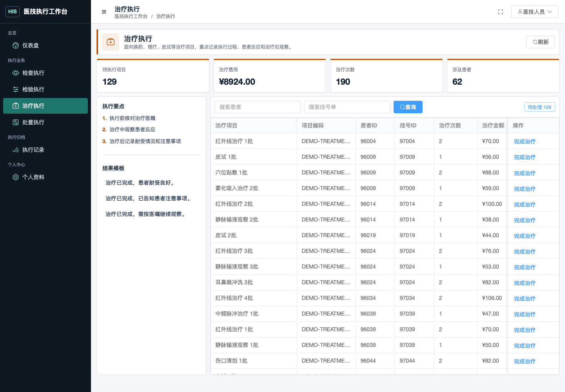The height and width of the screenshot is (392, 565).
Task: Click 完成治疗 for 伤口清创 1批 row
Action: pos(525,361)
